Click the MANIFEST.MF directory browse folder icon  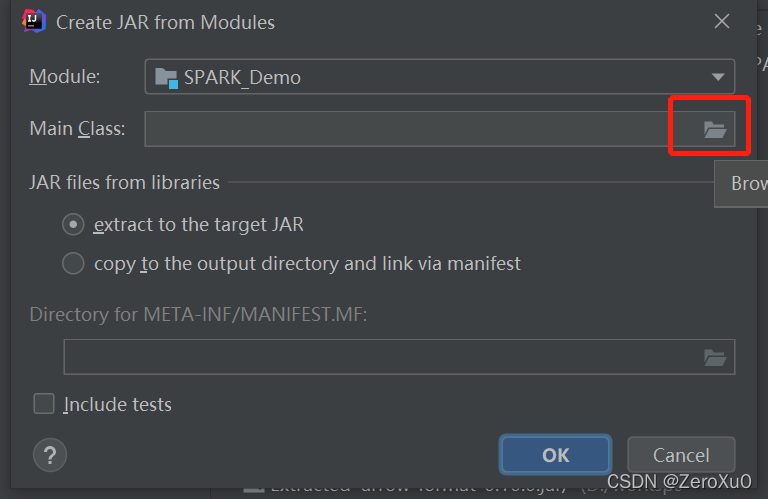[x=715, y=357]
